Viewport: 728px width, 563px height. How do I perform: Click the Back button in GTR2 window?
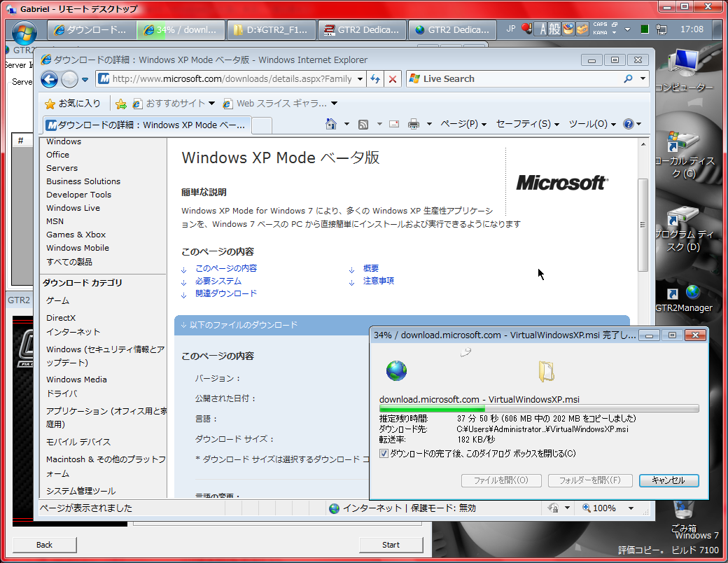pos(45,545)
